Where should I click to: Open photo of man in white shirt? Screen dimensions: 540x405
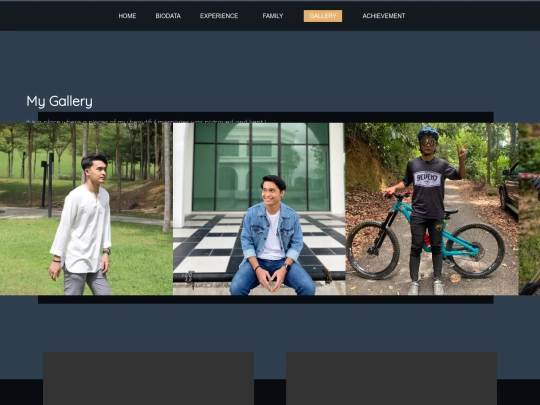(86, 209)
